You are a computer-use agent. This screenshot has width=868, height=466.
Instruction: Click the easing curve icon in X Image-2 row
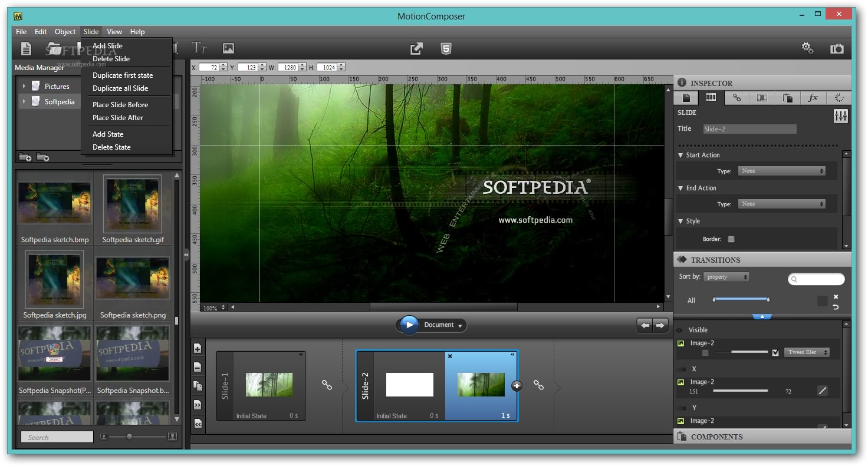(x=823, y=391)
